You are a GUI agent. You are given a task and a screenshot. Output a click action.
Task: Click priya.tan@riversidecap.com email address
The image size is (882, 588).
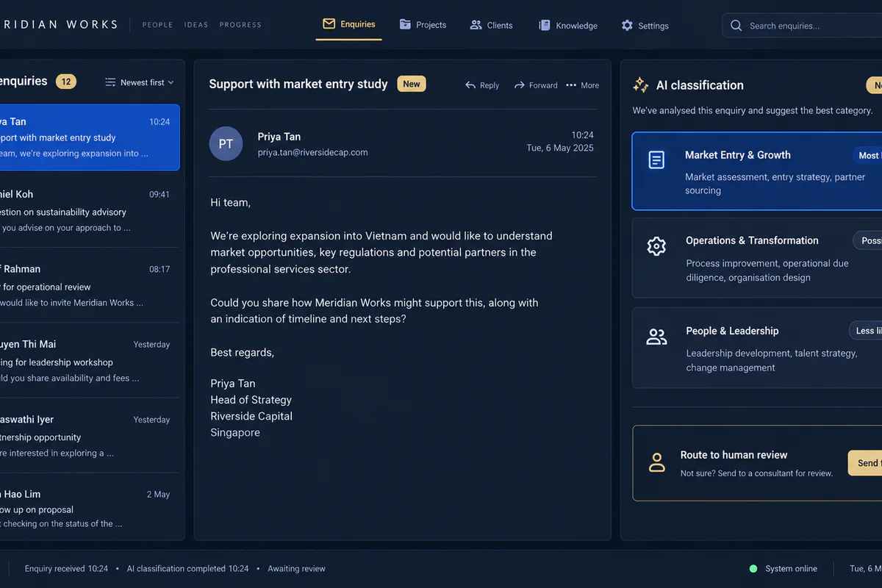point(312,153)
